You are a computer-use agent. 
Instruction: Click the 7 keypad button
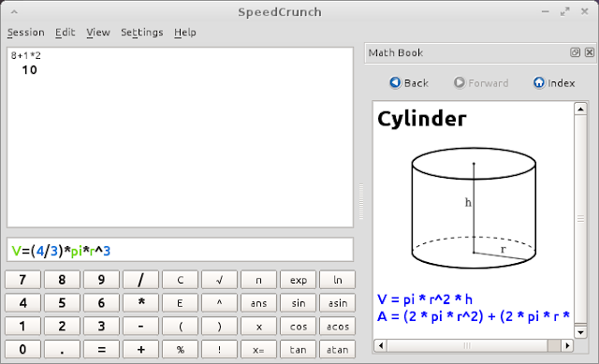click(x=22, y=280)
